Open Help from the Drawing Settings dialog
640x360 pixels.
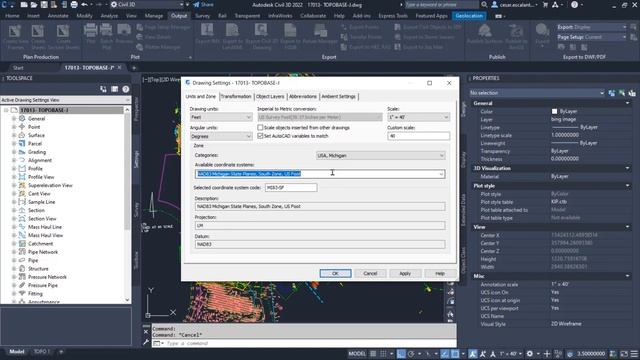coord(440,273)
